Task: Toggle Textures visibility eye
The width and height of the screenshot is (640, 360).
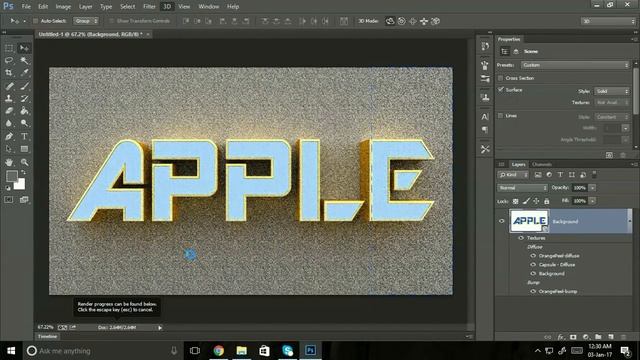Action: 521,238
